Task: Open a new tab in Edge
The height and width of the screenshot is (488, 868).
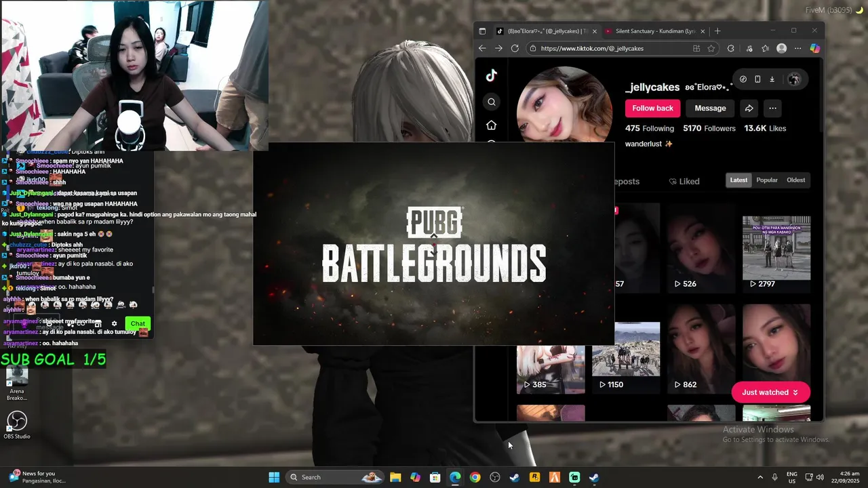Action: [717, 31]
